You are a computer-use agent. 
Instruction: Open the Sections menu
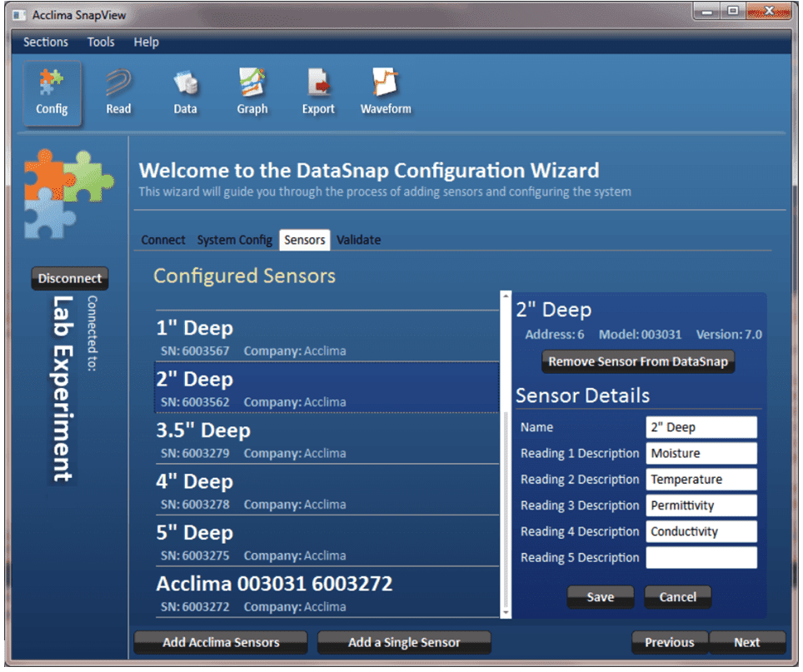point(46,42)
